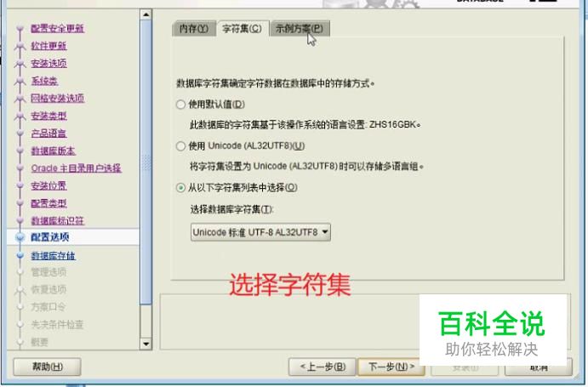Click the step marker icon beside 安装位置
Viewport: 588px width, 387px height.
(20, 185)
